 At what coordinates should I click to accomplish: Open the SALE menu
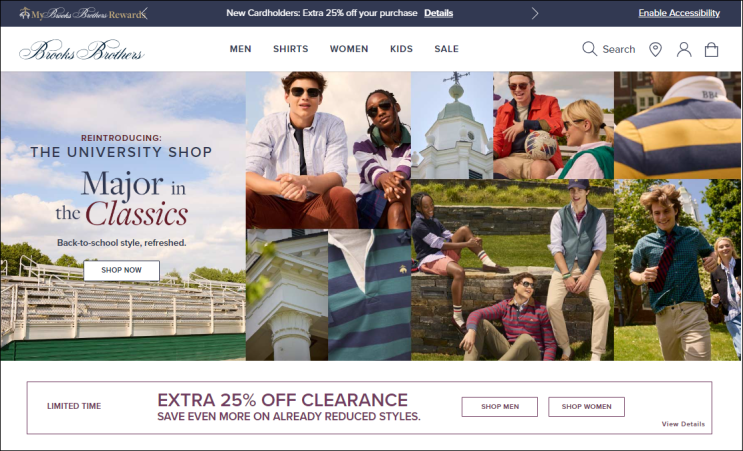446,49
